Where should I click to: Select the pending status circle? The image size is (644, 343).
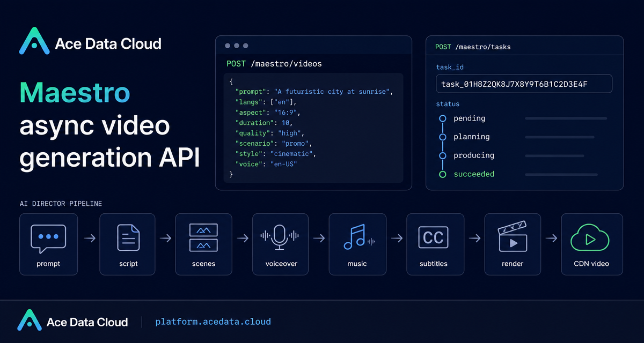[x=443, y=118]
